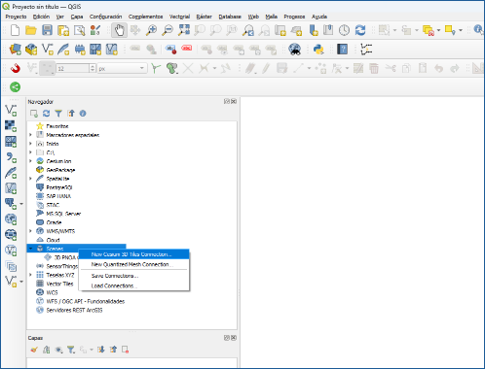Save project with floppy disk icon

tap(47, 31)
